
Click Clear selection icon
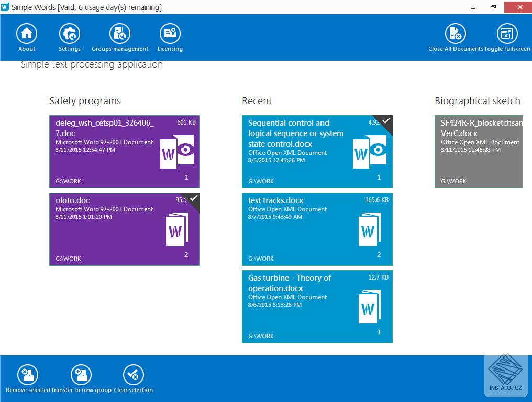pyautogui.click(x=134, y=375)
